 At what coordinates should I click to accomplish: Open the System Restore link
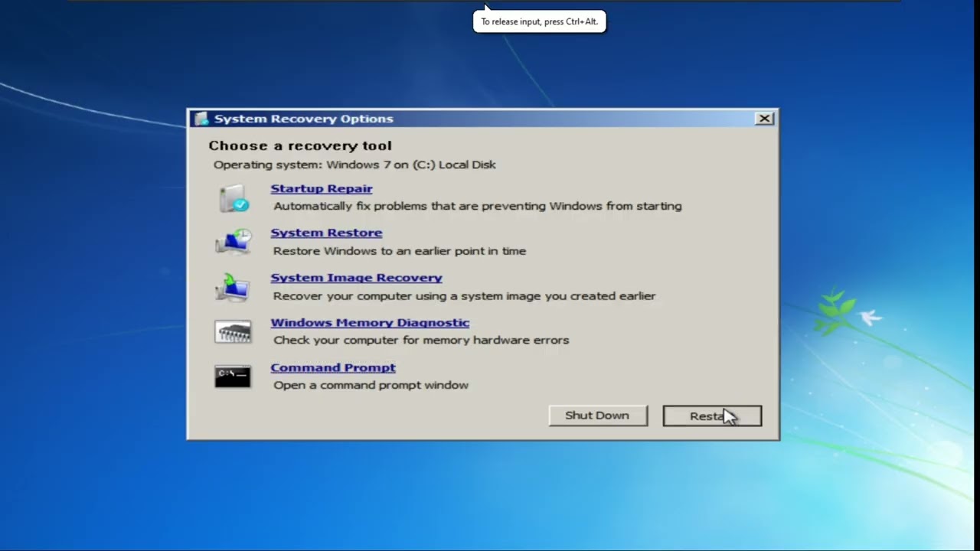coord(326,233)
